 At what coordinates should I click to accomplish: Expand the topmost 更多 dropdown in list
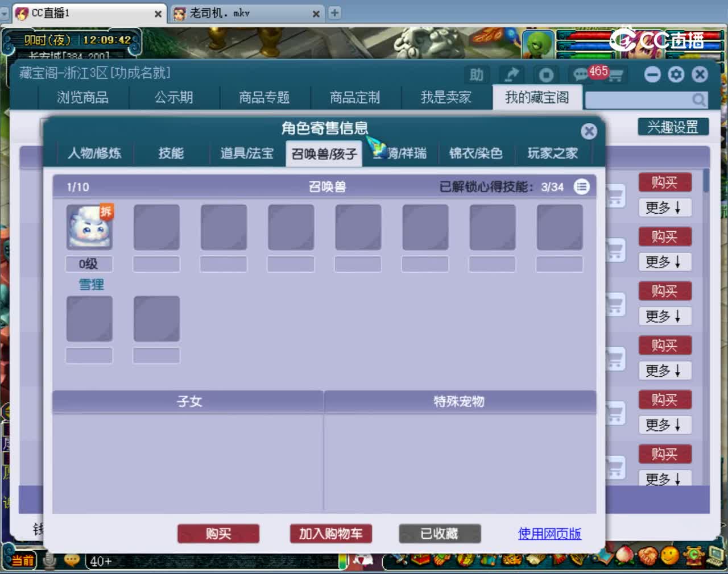pyautogui.click(x=665, y=207)
